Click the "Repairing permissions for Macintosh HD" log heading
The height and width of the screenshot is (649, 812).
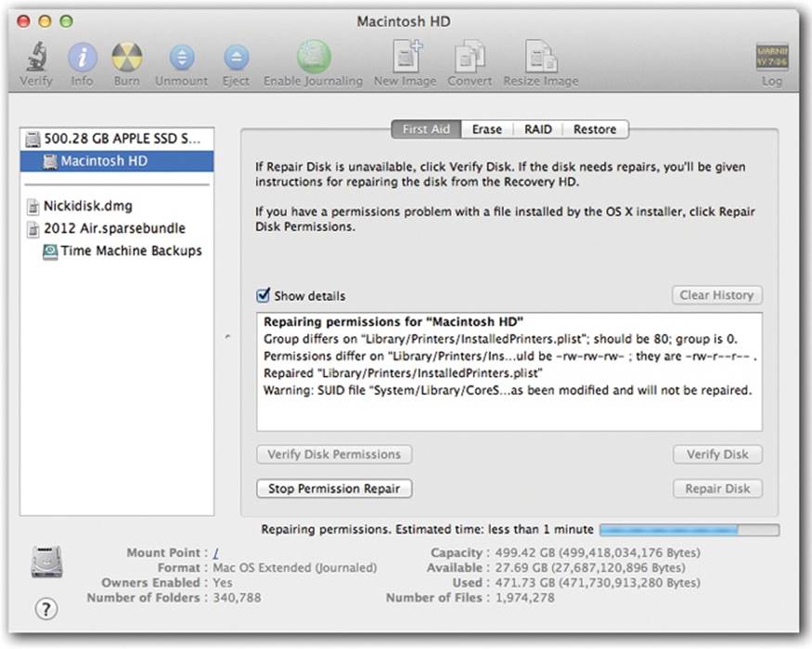393,321
